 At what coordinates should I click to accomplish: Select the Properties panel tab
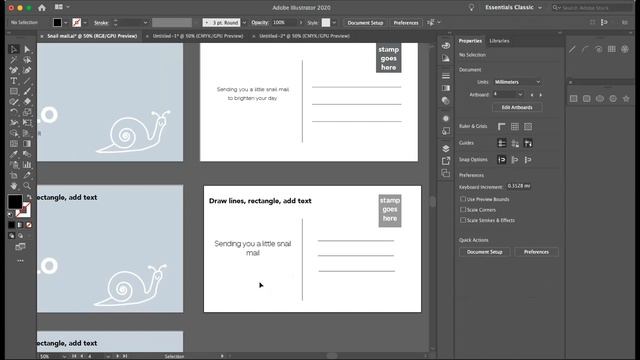470,41
